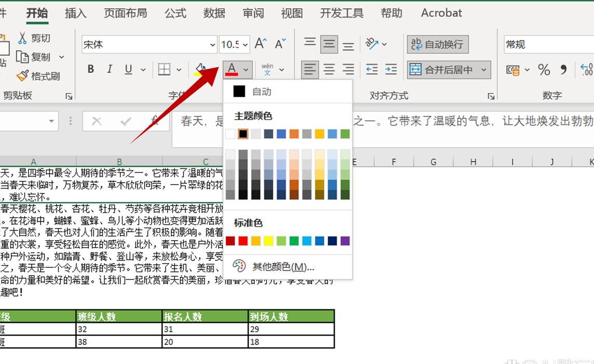This screenshot has width=594, height=364.
Task: Increase font size with large A icon
Action: pyautogui.click(x=260, y=44)
